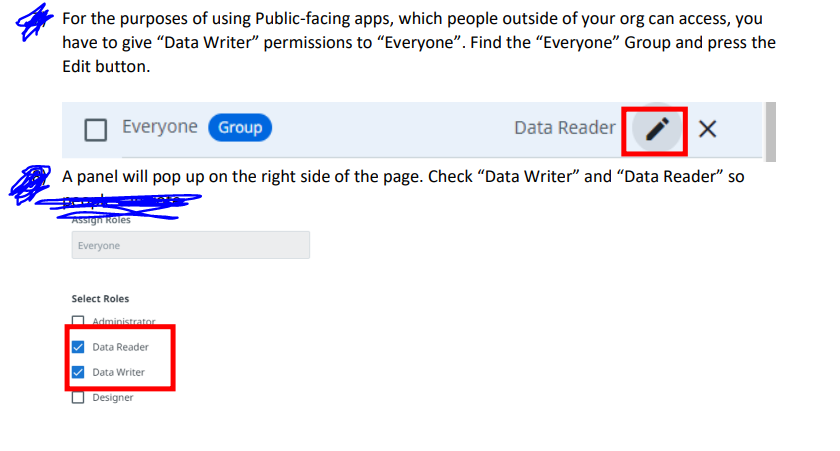Click the vertical scrollbar beside Everyone row

[770, 132]
